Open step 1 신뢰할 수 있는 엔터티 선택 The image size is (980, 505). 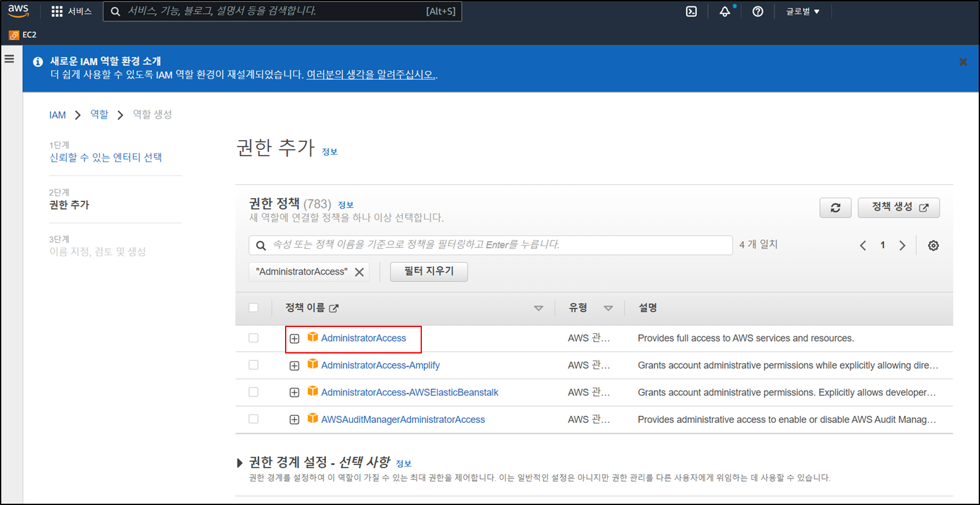pyautogui.click(x=105, y=157)
